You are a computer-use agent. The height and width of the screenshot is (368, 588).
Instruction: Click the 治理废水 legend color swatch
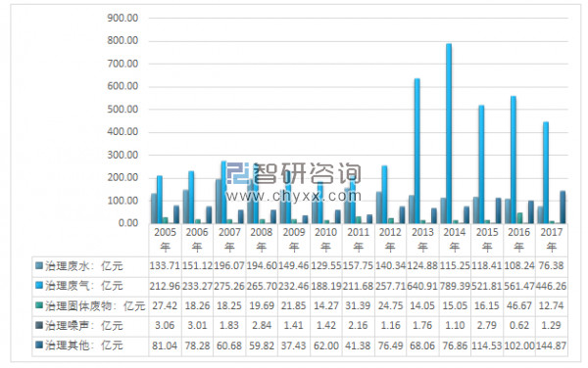[38, 266]
